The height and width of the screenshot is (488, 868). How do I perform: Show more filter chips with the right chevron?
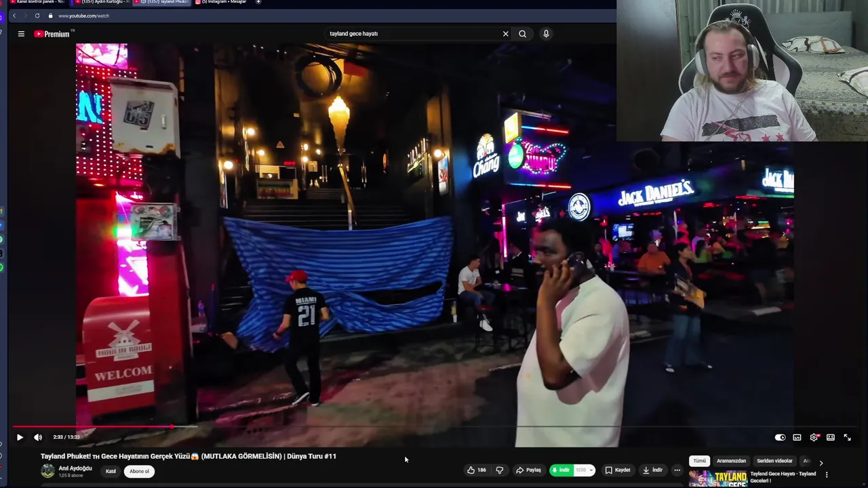pos(821,463)
